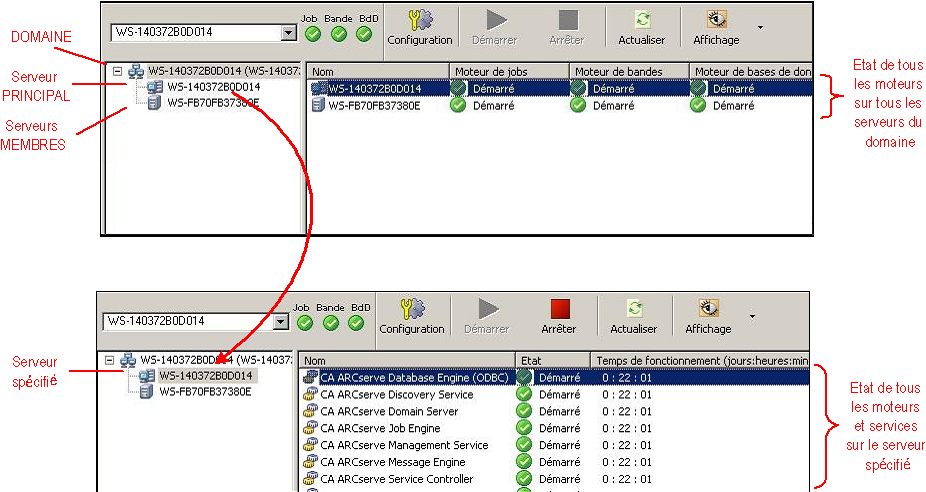Choose the CA ARCserve Domain Server service
This screenshot has width=926, height=492.
coord(389,411)
